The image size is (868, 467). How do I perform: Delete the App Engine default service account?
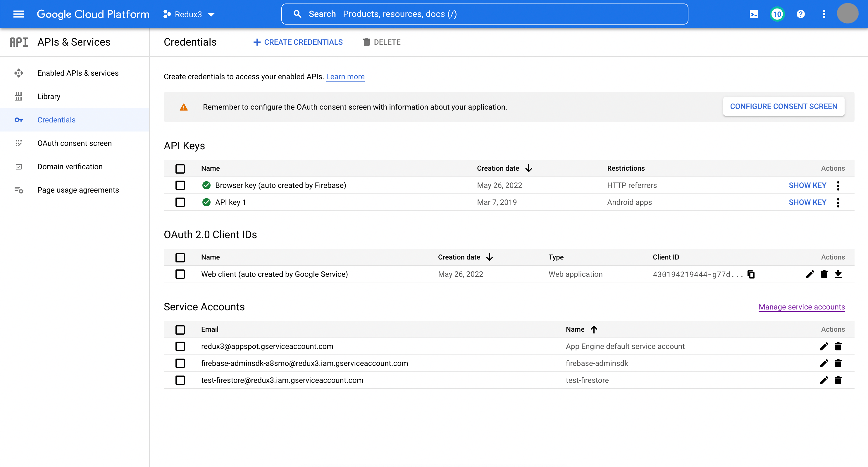coord(838,347)
